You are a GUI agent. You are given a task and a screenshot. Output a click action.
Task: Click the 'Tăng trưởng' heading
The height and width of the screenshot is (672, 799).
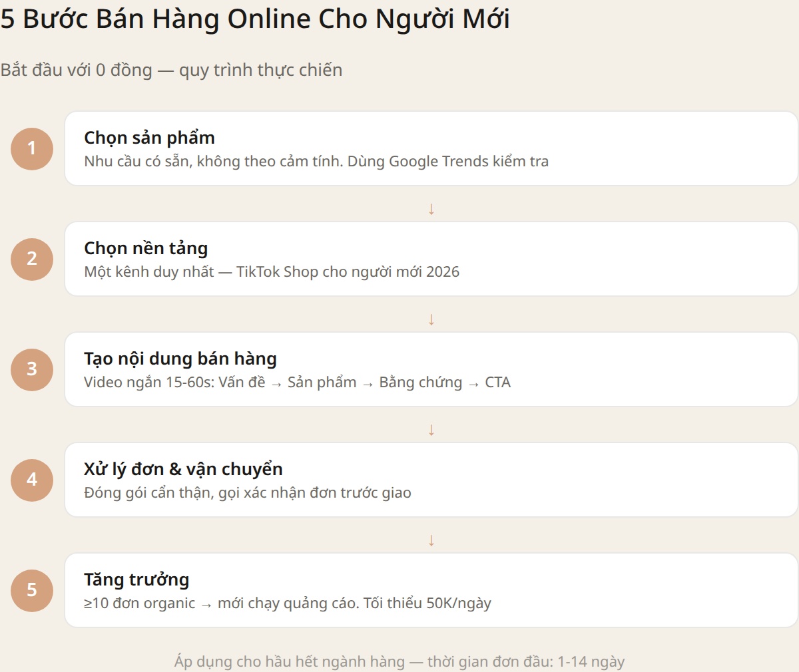pyautogui.click(x=136, y=580)
